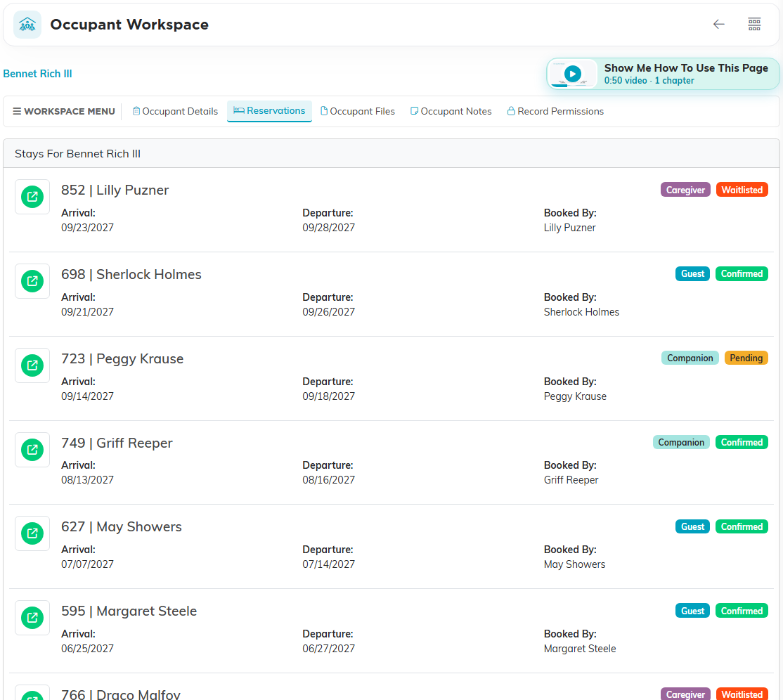This screenshot has width=783, height=700.
Task: Click the Waitlisted badge on Lilly Puzner row
Action: tap(742, 190)
